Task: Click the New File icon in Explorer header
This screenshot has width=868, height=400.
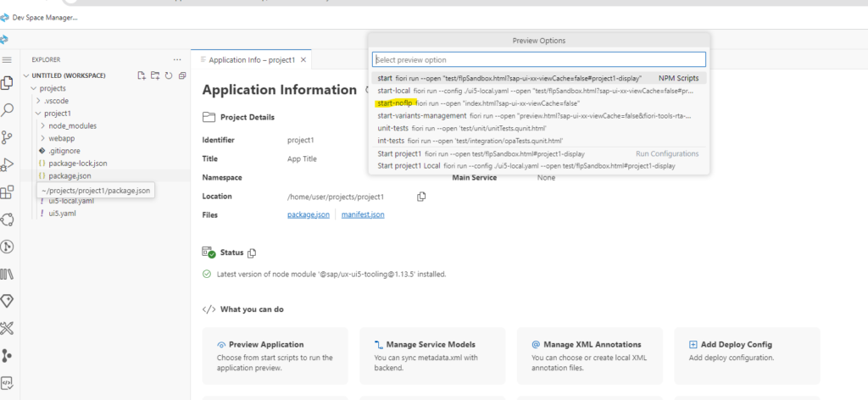Action: click(142, 75)
